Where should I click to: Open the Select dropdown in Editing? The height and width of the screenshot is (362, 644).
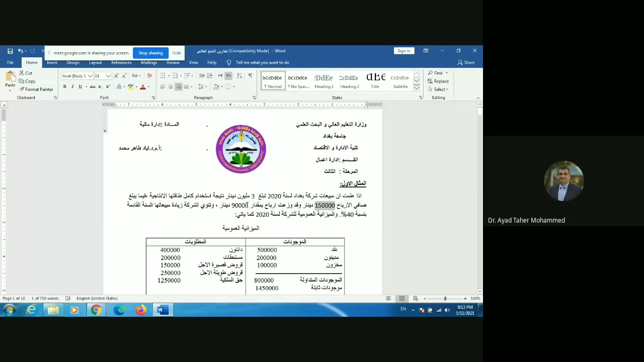[438, 89]
